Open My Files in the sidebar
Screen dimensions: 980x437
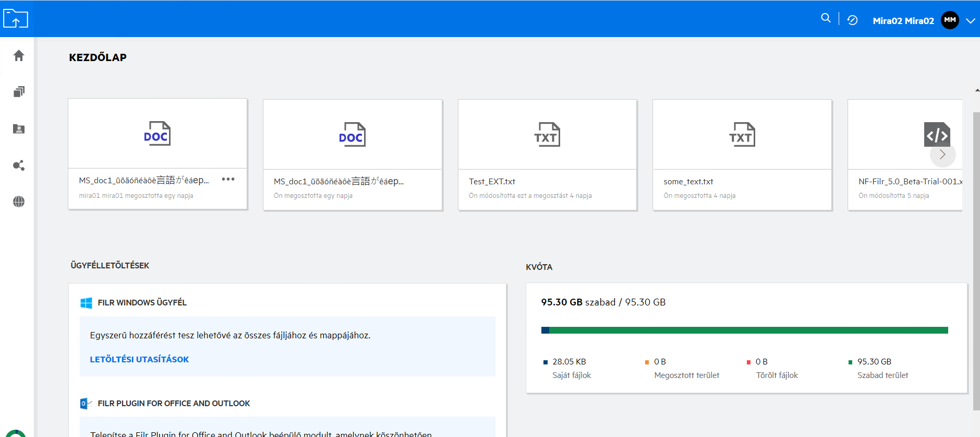[19, 92]
